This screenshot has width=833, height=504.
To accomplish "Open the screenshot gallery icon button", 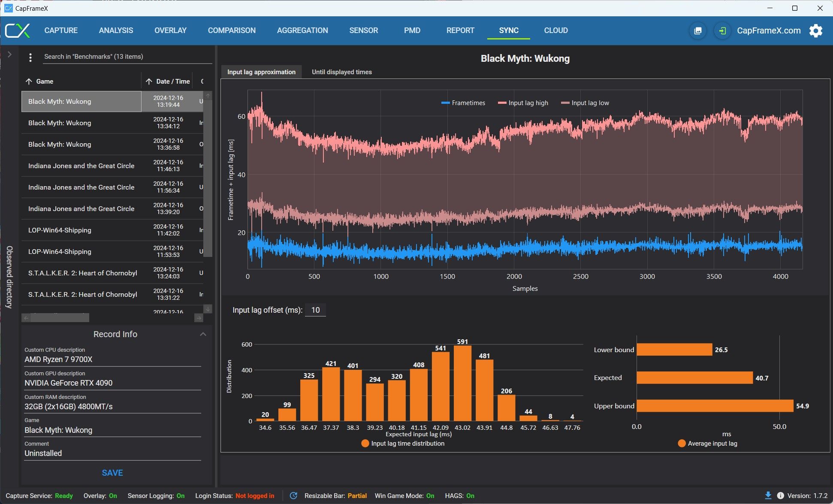I will click(x=698, y=30).
